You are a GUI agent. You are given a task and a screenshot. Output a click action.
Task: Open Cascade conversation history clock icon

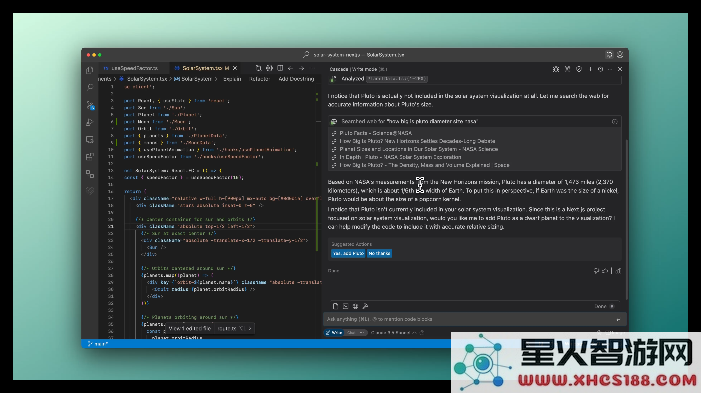click(600, 69)
